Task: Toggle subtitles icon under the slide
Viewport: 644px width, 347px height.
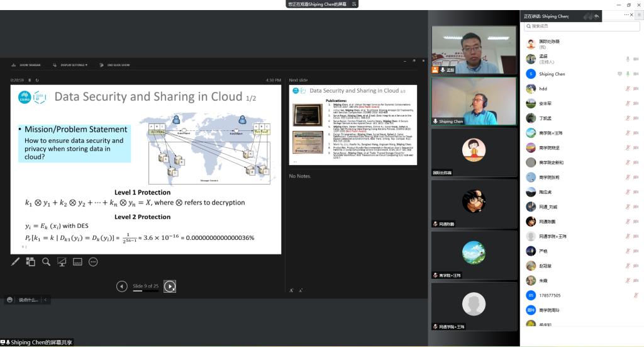Action: coord(77,261)
